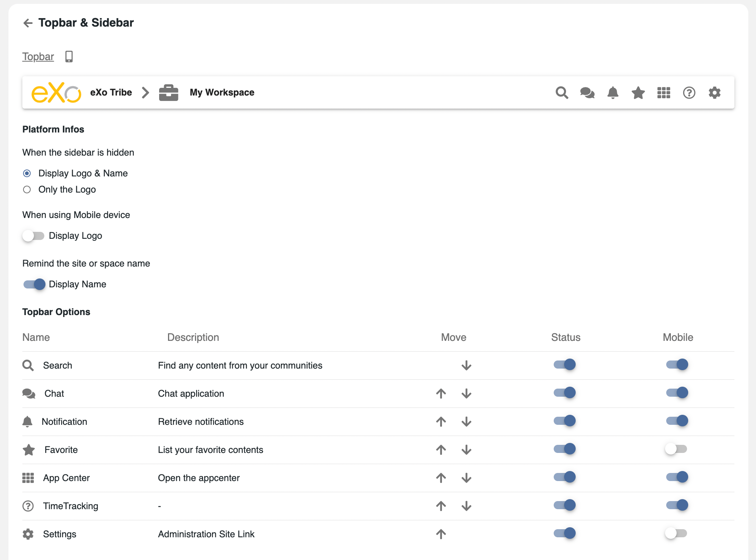
Task: Turn off the Display Name toggle
Action: tap(34, 284)
